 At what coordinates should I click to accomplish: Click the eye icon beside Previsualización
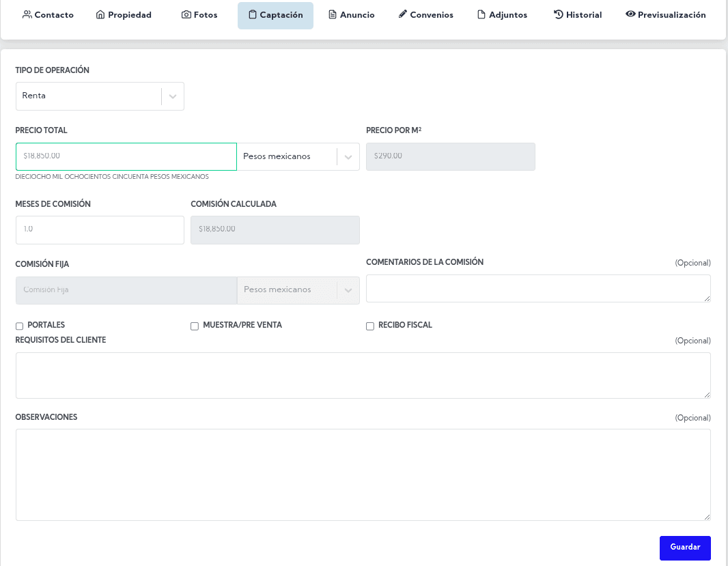630,14
